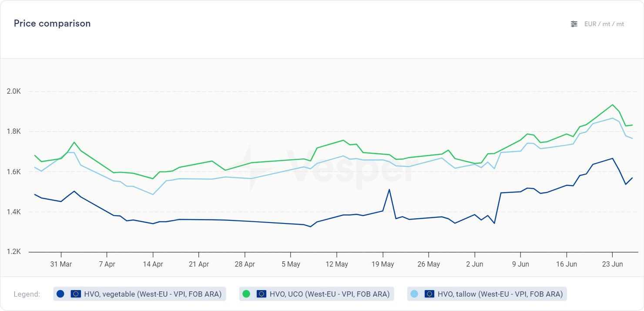Click the 5 May x-axis label
The image size is (644, 311).
click(x=291, y=264)
